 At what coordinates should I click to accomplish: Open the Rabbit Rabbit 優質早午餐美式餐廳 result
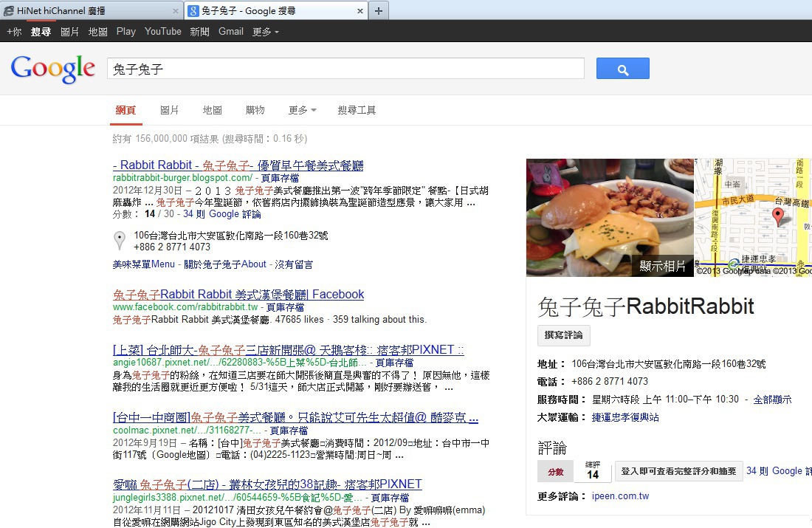coord(238,165)
